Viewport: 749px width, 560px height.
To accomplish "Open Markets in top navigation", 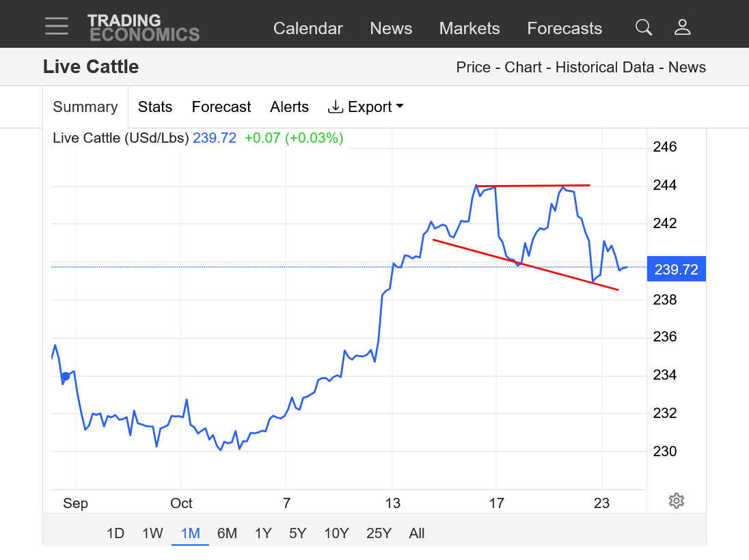I will coord(469,29).
